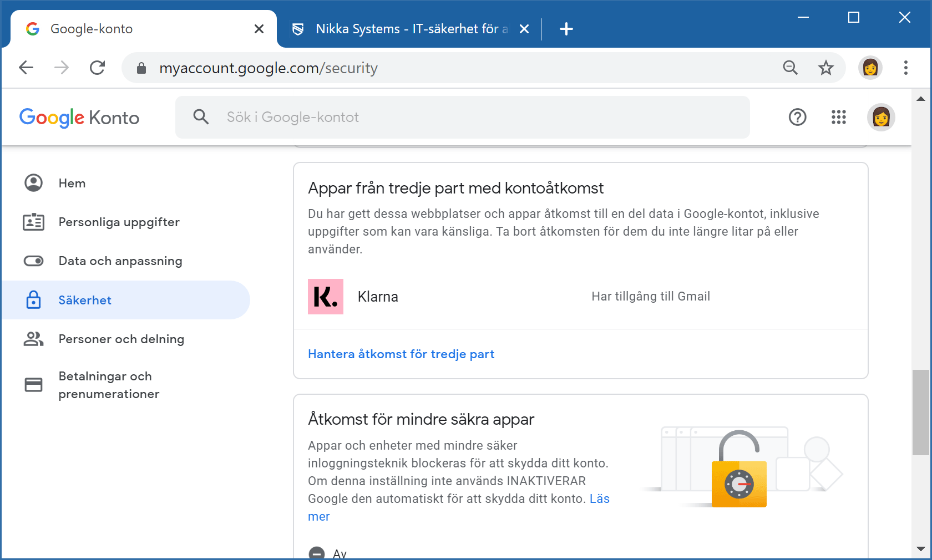
Task: Close the Google-konto tab
Action: click(259, 29)
